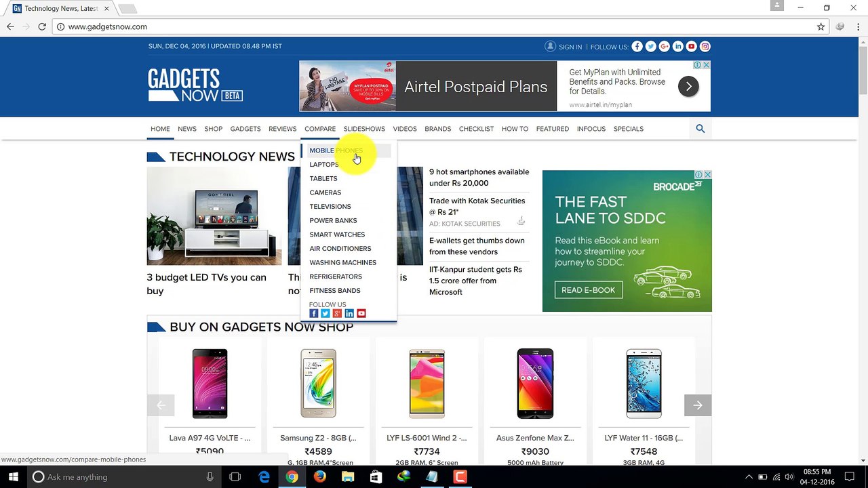Select Smart Watches in Compare menu

click(337, 235)
